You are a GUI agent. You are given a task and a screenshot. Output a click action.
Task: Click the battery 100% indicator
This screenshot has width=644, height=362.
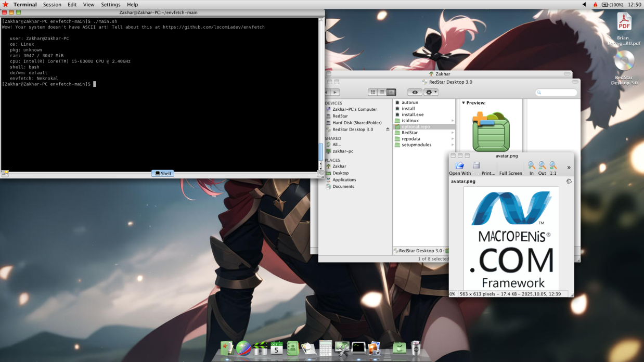(x=613, y=4)
